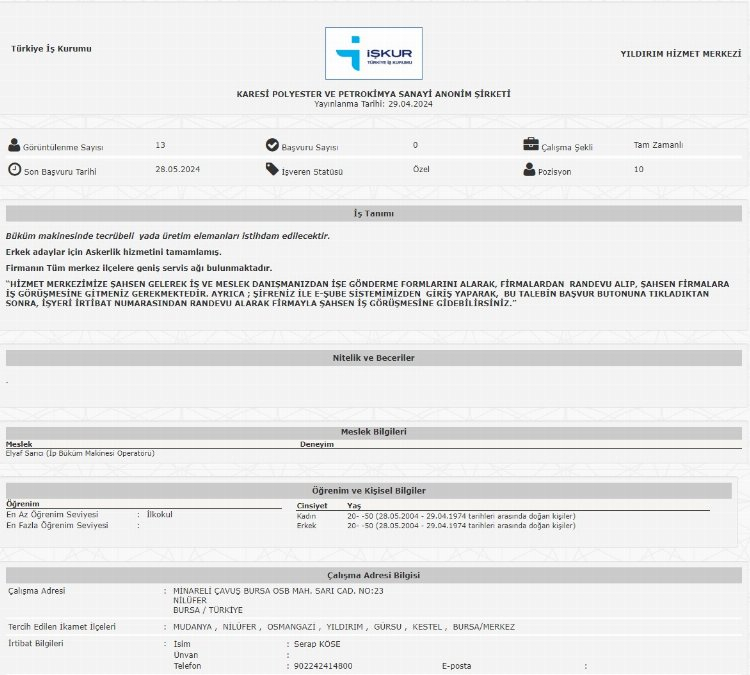Click the company name Karesi Polyester title
Viewport: 750px width, 675px height.
[x=373, y=93]
